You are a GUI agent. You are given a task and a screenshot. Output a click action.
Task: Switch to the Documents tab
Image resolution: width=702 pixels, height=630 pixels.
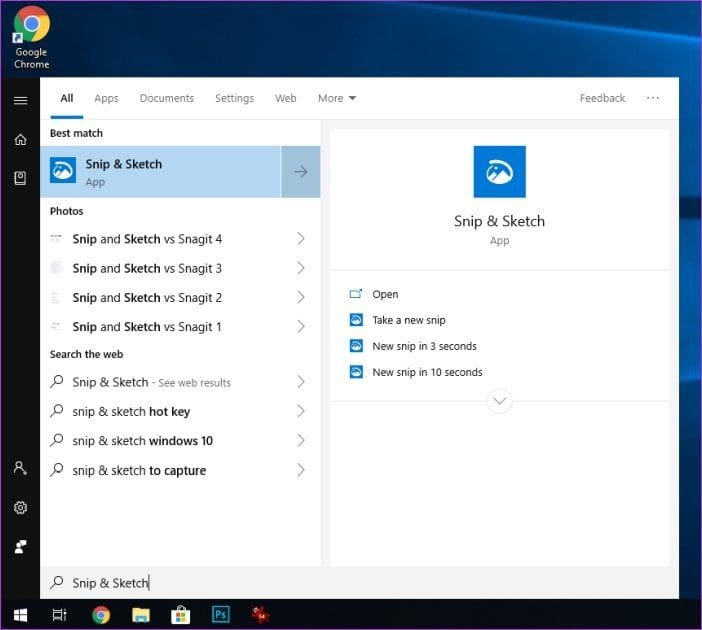(x=167, y=98)
